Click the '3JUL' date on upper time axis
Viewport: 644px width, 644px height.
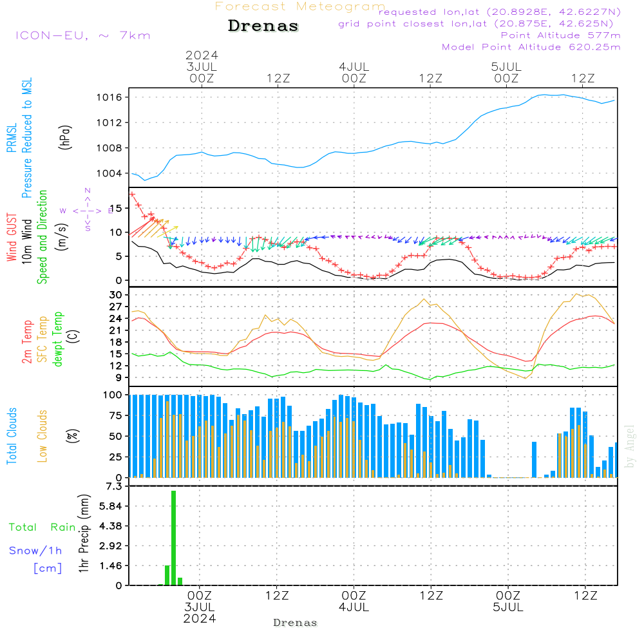click(x=202, y=66)
